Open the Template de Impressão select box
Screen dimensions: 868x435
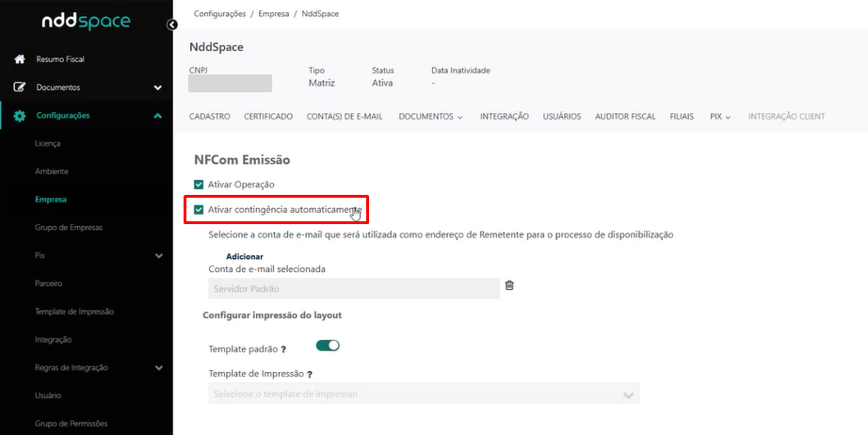point(424,394)
